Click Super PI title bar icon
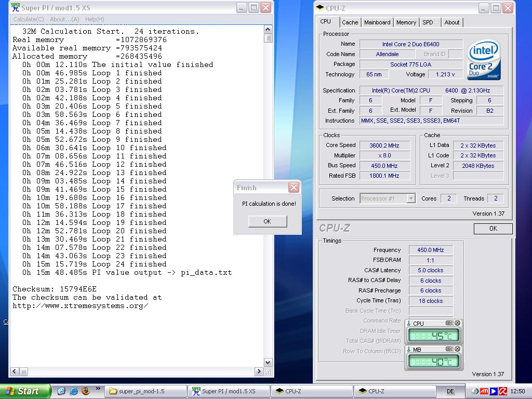 point(16,7)
